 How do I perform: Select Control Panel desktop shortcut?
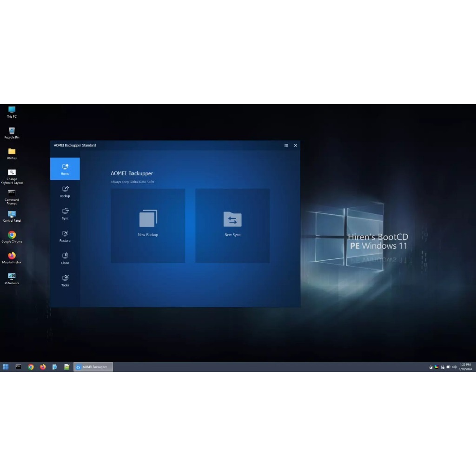tap(12, 217)
